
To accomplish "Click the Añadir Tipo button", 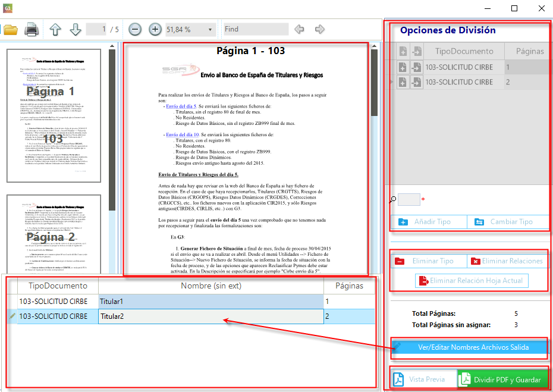I will click(x=429, y=222).
